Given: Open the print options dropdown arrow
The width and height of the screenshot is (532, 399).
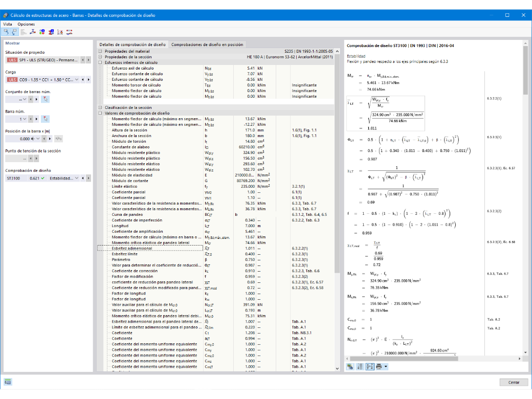Looking at the screenshot, I should [386, 366].
